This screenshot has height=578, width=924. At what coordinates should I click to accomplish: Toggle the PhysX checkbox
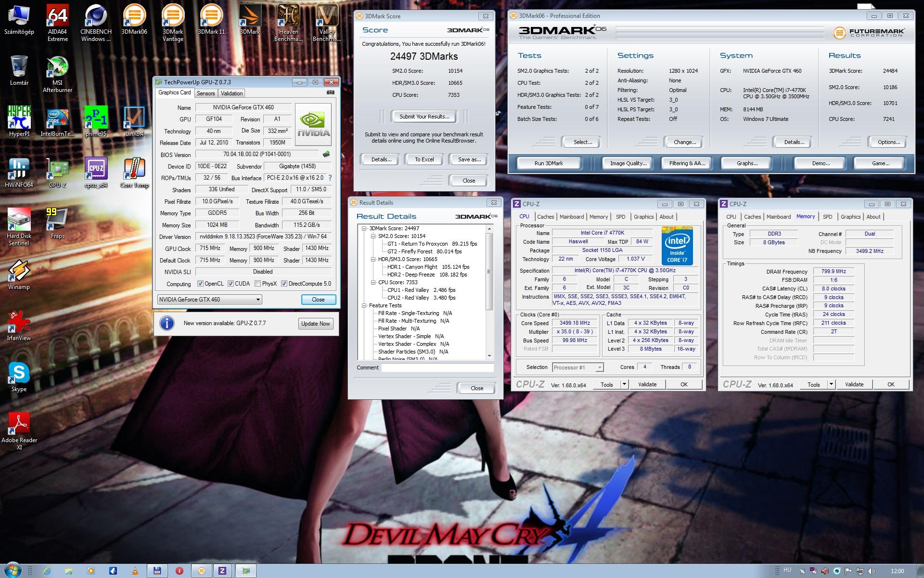[258, 284]
